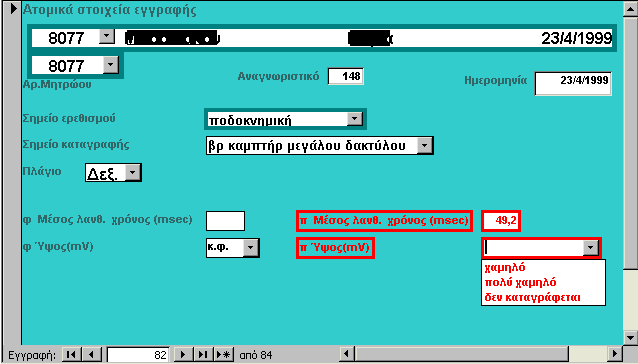Open the φ Ύψος κ.φ. dropdown
Viewport: 638px width, 364px height.
click(x=251, y=247)
